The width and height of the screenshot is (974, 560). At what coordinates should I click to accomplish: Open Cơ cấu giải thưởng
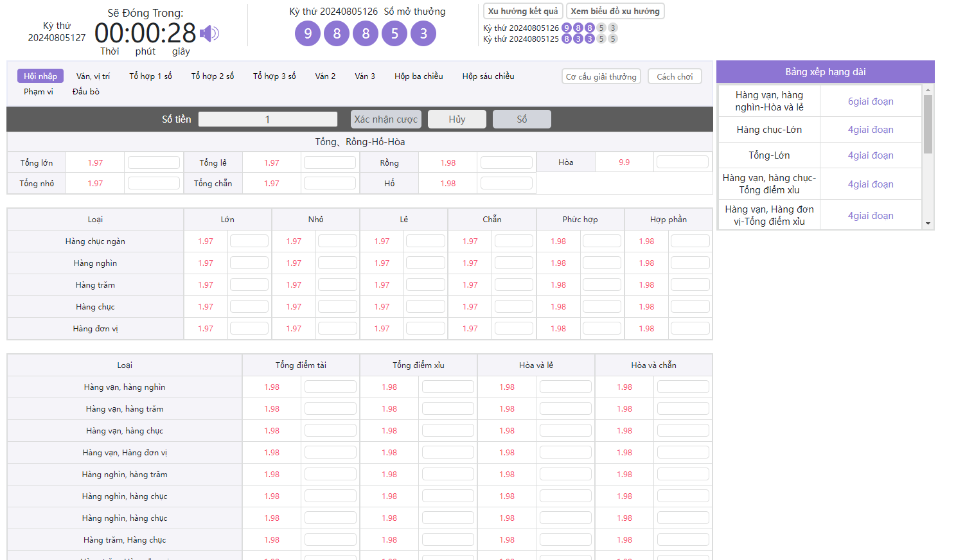coord(601,76)
